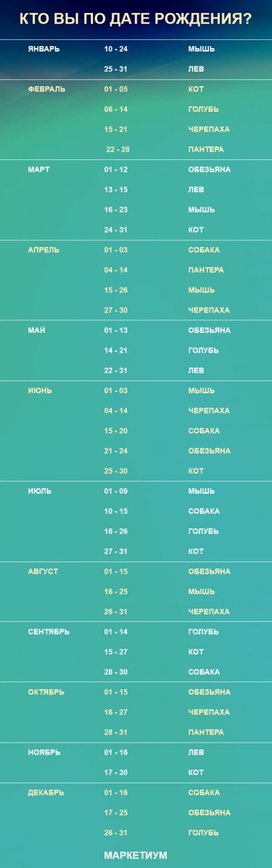Select the МАРТ month label
This screenshot has height=868, width=272.
(39, 170)
